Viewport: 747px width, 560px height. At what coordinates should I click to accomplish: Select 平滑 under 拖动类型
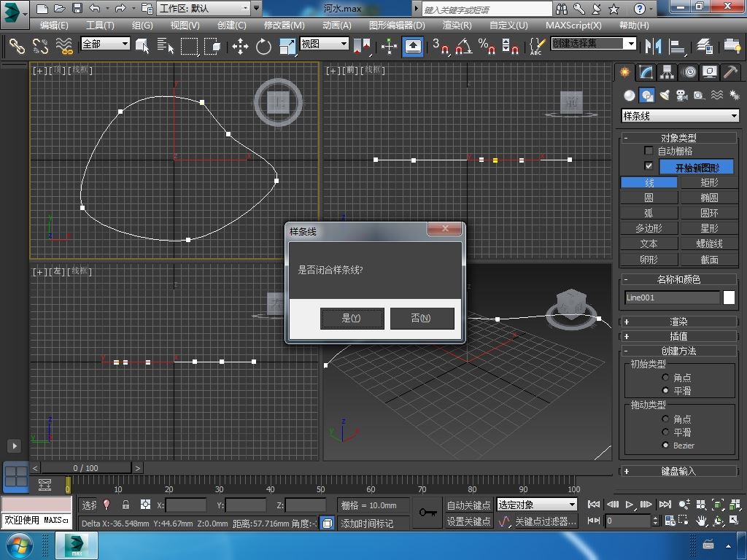(665, 432)
